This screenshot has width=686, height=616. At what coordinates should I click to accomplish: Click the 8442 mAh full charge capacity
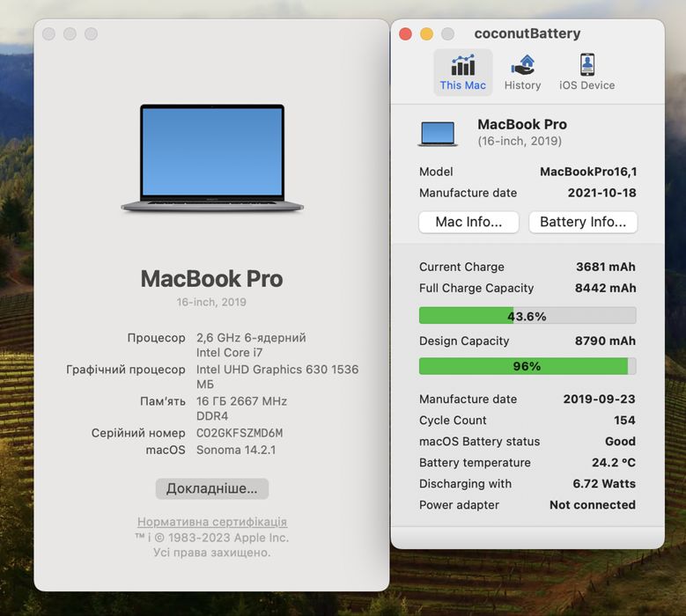click(606, 288)
